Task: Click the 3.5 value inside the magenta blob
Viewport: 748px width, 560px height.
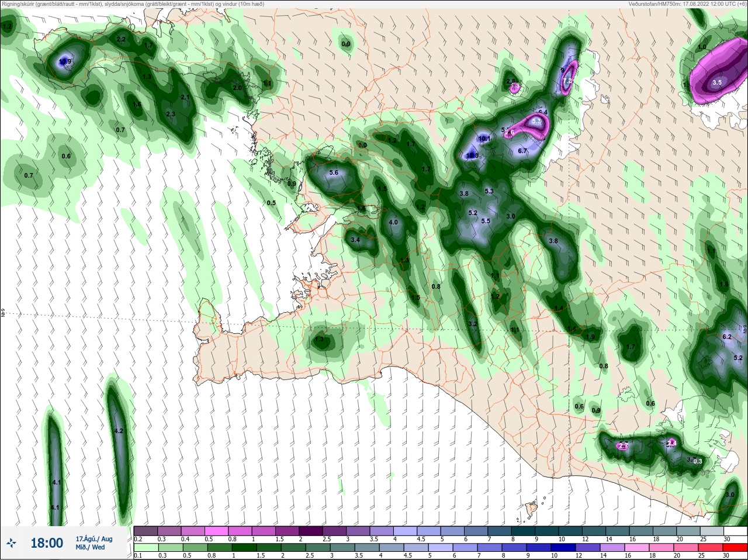Action: (x=717, y=82)
